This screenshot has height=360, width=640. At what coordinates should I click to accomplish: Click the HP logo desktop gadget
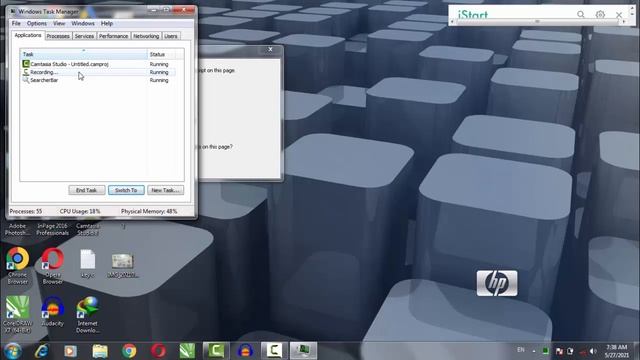click(x=497, y=283)
